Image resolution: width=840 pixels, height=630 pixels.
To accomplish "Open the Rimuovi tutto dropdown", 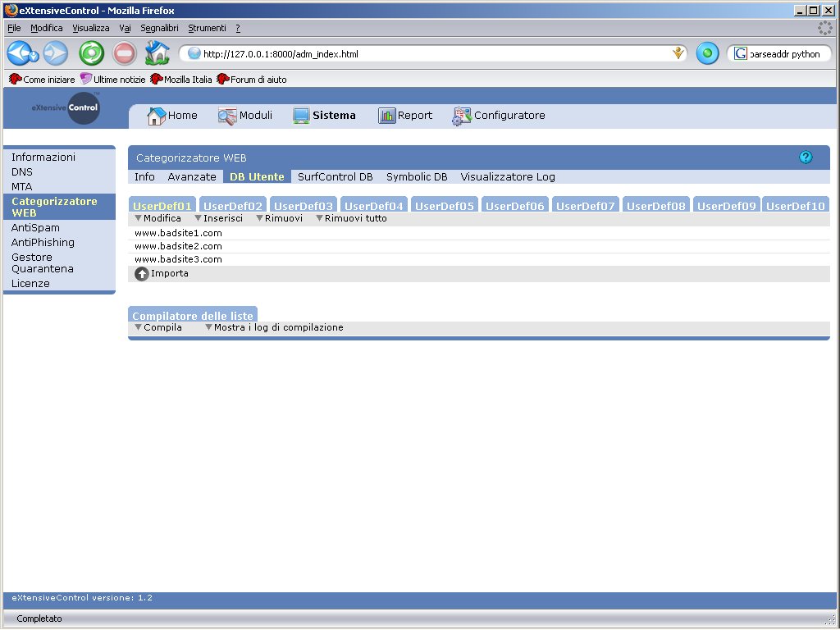I will click(351, 219).
